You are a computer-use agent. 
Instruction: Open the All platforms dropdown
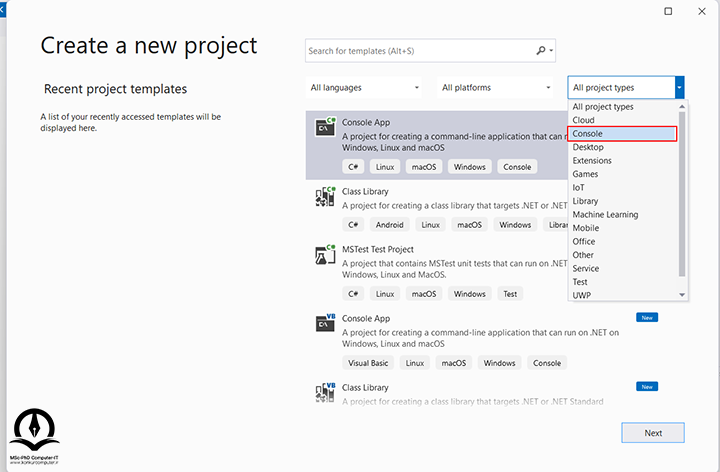[495, 87]
